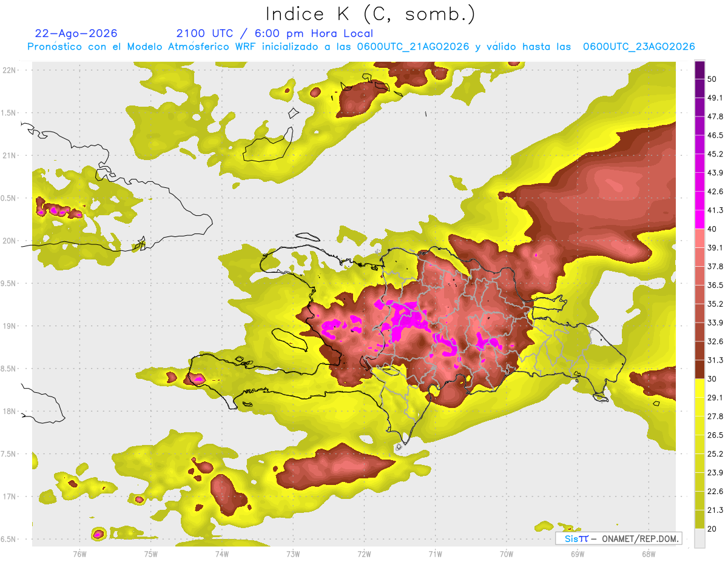The height and width of the screenshot is (562, 728).
Task: Click the "35.2" color scale value
Action: click(x=715, y=304)
